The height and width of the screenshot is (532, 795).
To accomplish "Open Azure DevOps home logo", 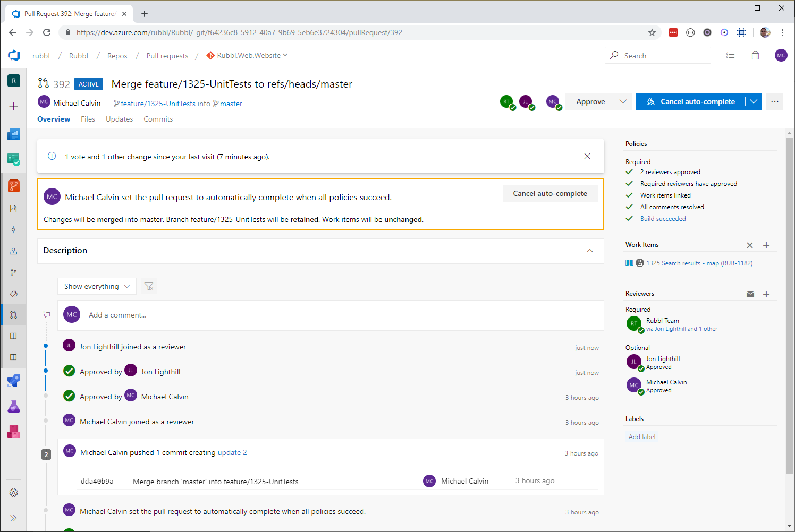I will point(14,55).
